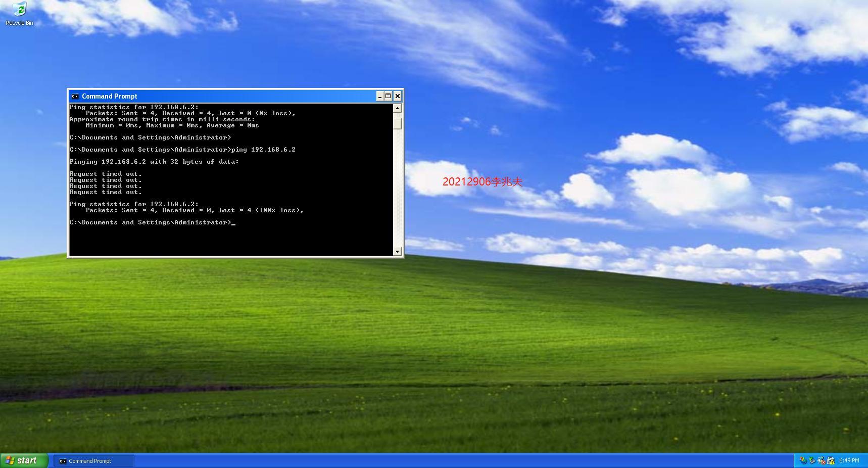This screenshot has width=868, height=468.
Task: Maximize the Command Prompt window
Action: pos(388,96)
